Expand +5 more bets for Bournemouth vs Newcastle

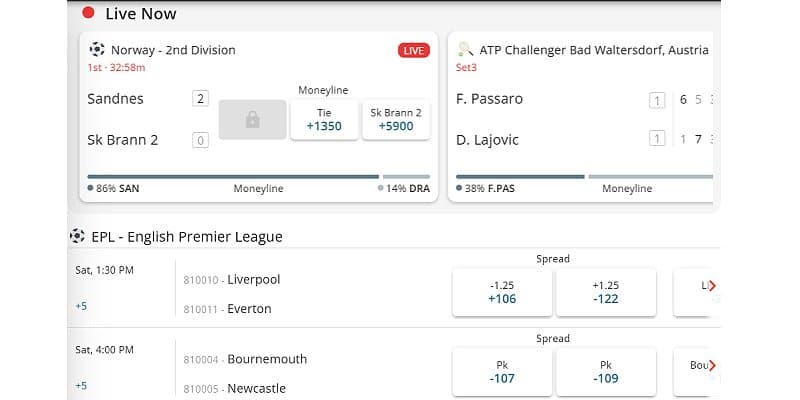81,385
